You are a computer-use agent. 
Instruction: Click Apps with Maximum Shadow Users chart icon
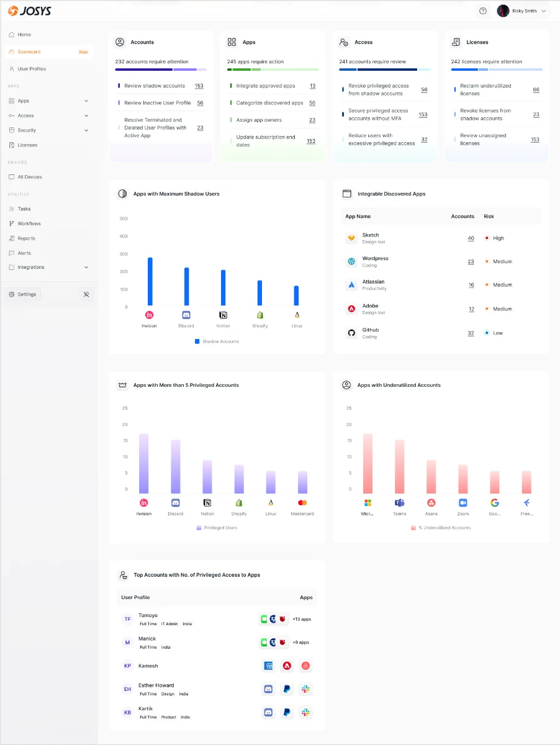(122, 194)
